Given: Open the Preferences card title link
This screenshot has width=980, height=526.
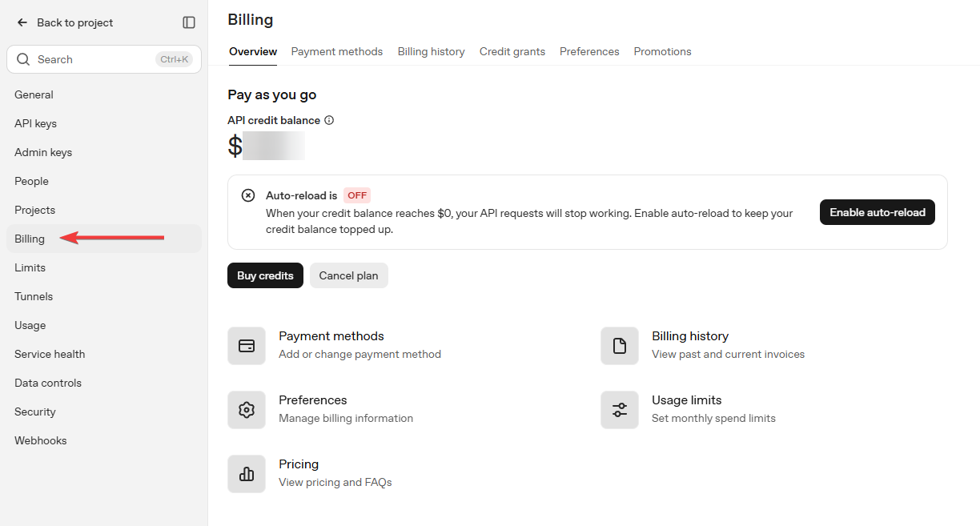Looking at the screenshot, I should (313, 400).
